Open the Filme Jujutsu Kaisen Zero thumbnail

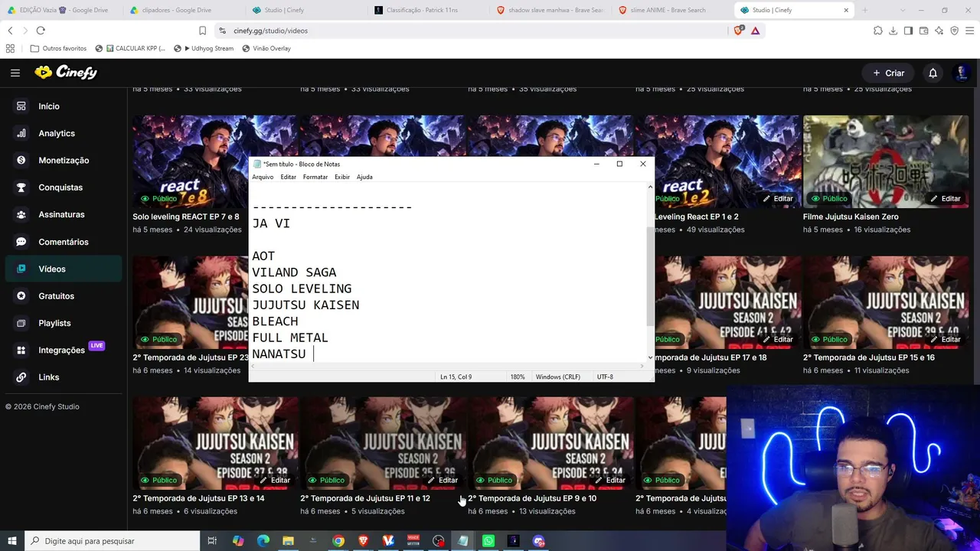click(x=886, y=162)
